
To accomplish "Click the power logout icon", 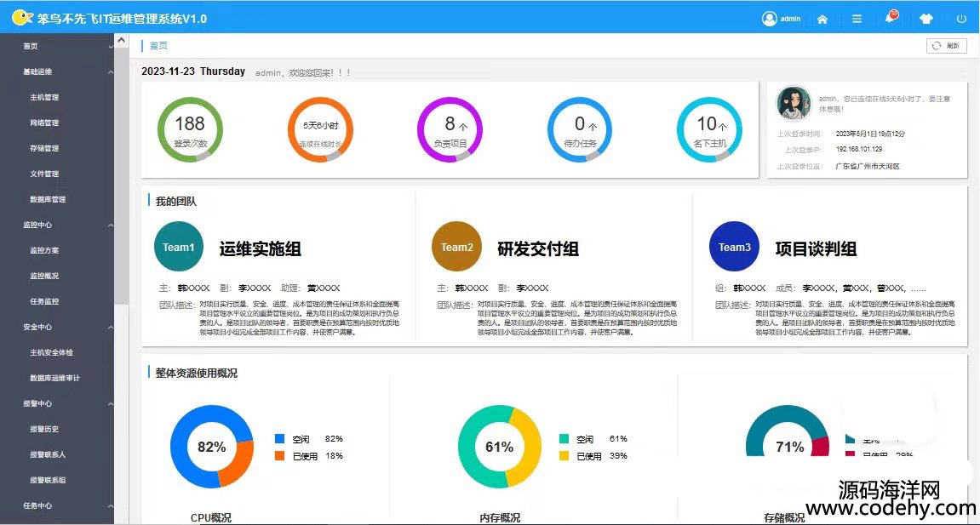I will [x=961, y=19].
